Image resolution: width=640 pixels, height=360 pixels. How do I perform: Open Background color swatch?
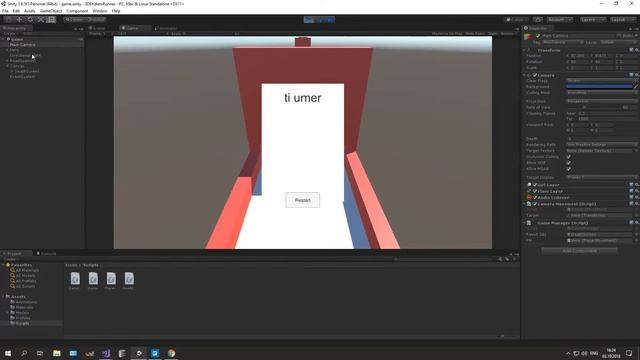(599, 87)
